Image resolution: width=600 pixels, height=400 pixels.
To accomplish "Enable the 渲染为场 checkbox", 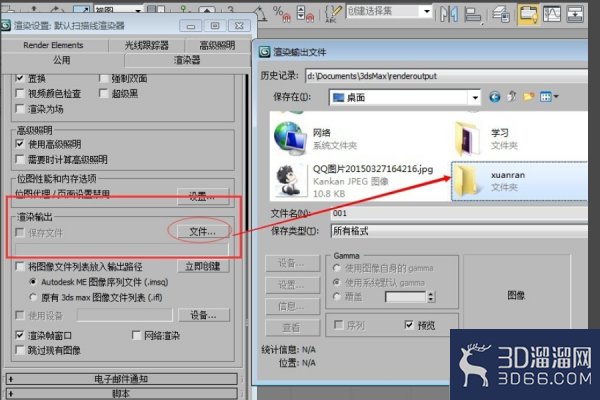I will click(x=20, y=109).
